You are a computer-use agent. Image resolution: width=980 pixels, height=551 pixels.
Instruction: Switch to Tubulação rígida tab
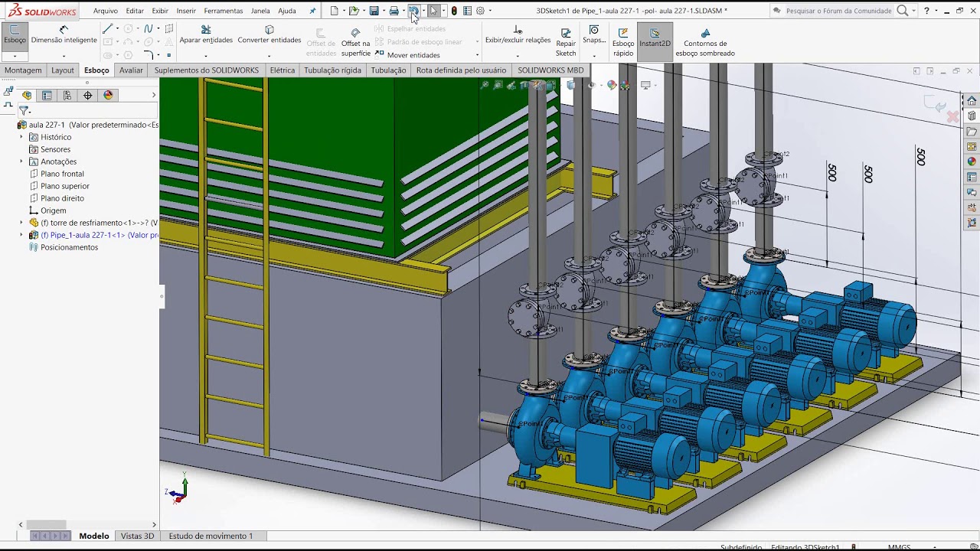click(332, 70)
